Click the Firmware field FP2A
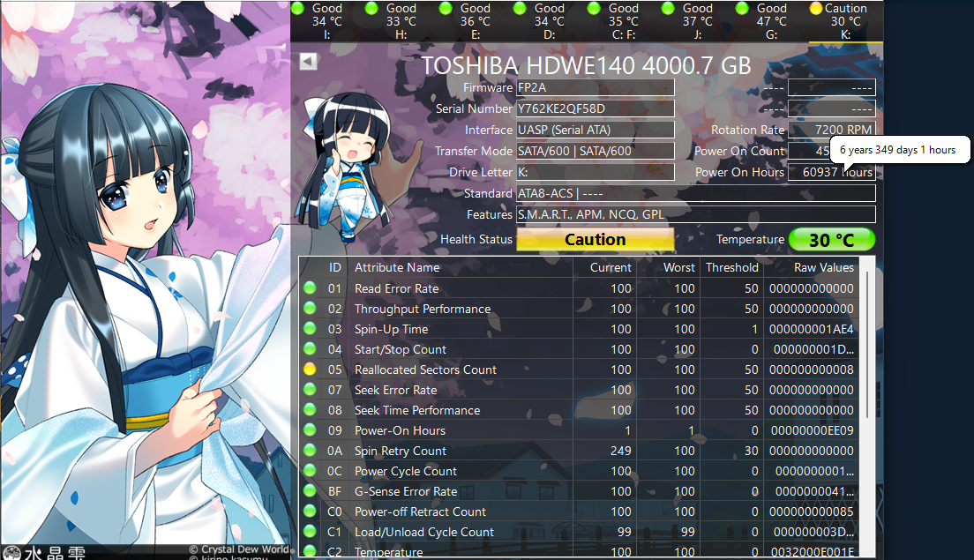974x560 pixels. pyautogui.click(x=596, y=87)
